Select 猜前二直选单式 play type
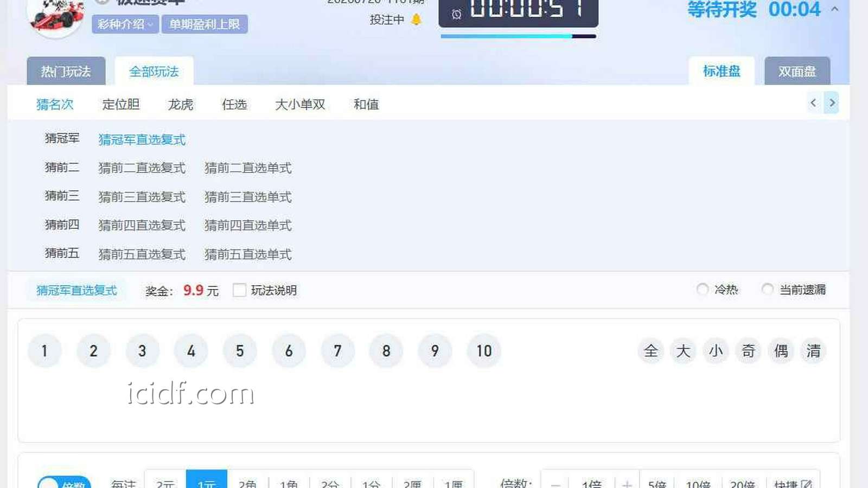Screen dimensions: 868x488 coord(248,168)
